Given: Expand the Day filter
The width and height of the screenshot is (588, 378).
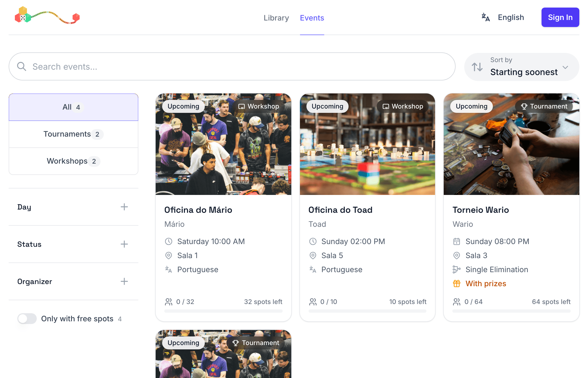Looking at the screenshot, I should [73, 207].
